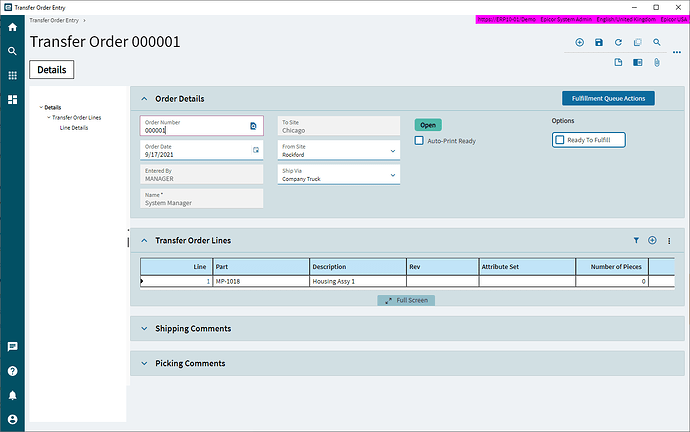Click the Open status badge
This screenshot has height=432, width=690.
(428, 125)
